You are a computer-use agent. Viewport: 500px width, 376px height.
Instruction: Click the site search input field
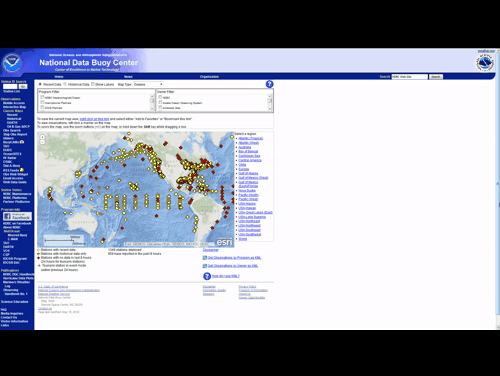click(x=409, y=77)
